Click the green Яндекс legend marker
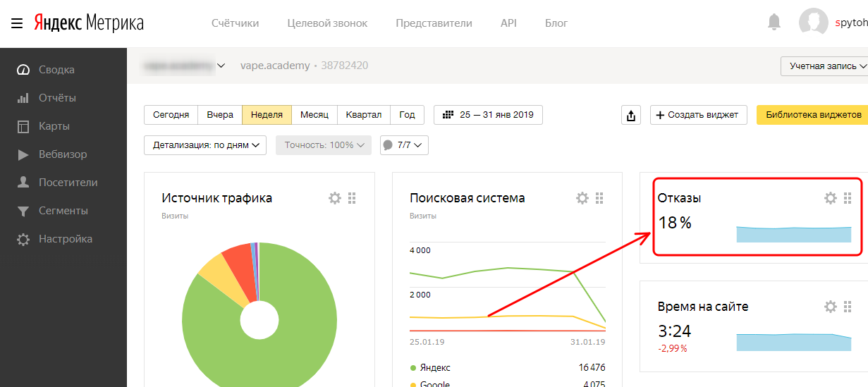Viewport: 868px width, 387px height. point(413,367)
